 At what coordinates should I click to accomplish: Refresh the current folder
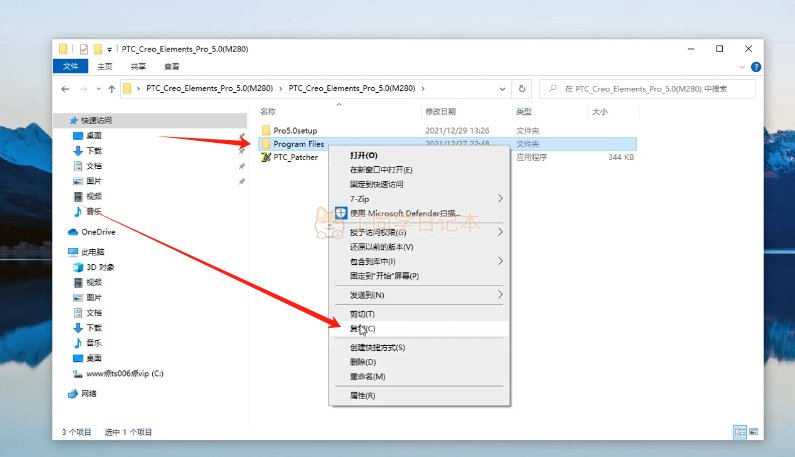(522, 89)
